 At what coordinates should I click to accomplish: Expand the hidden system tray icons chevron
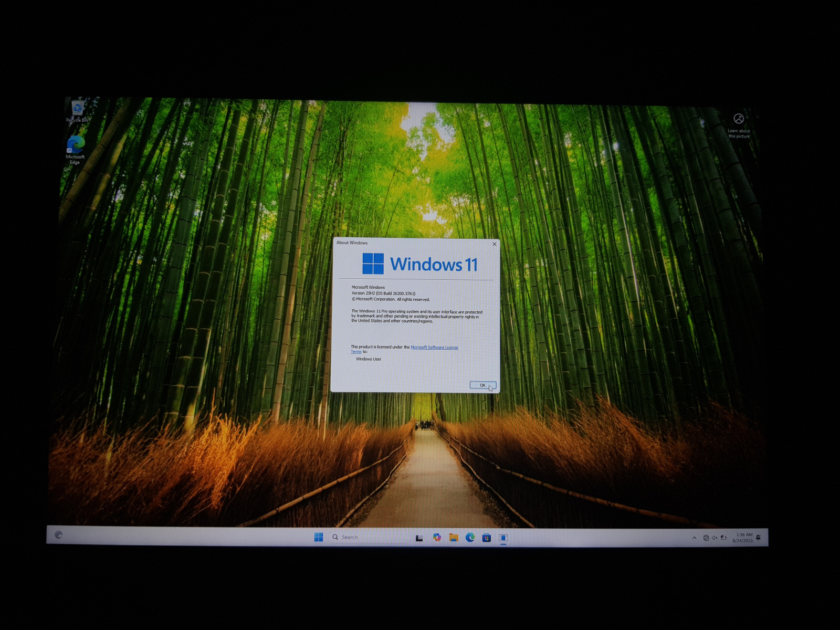coord(694,538)
